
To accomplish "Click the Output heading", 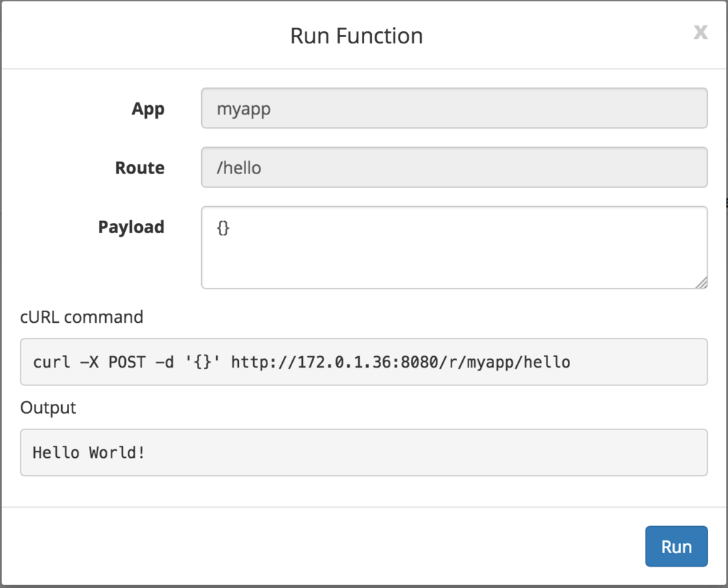I will (48, 407).
